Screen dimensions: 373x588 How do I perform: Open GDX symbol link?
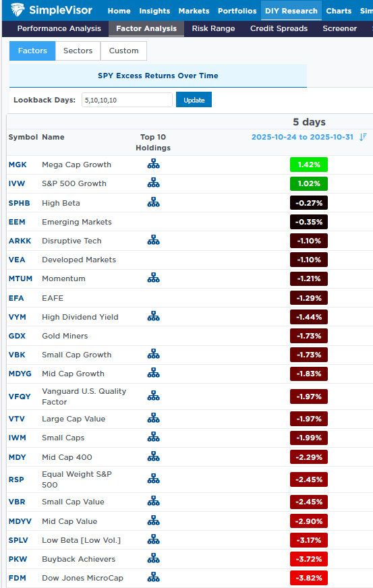tap(17, 336)
